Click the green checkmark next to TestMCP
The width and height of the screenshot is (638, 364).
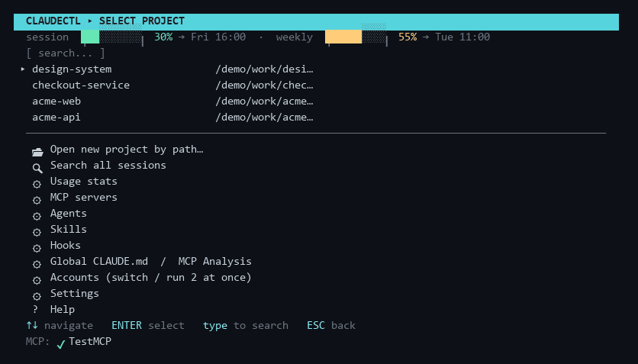coord(61,344)
